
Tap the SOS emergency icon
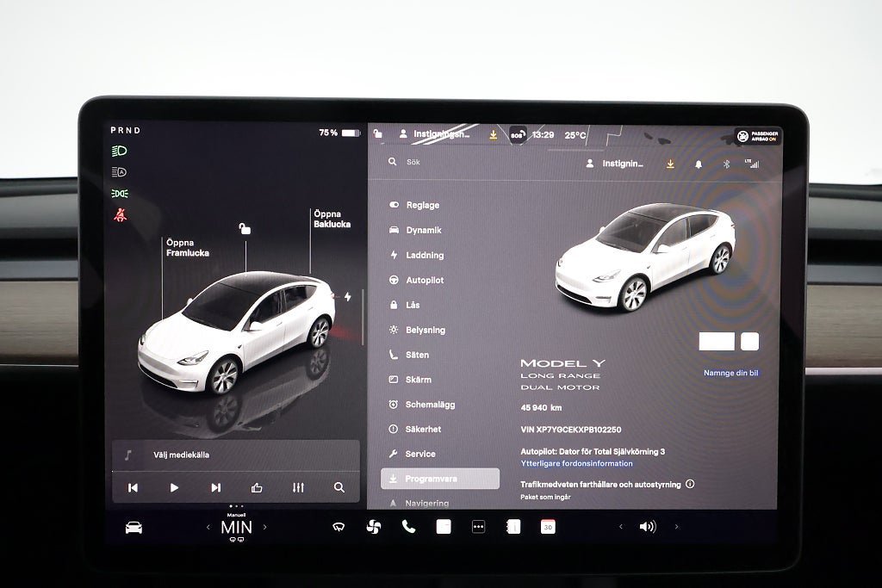coord(518,135)
